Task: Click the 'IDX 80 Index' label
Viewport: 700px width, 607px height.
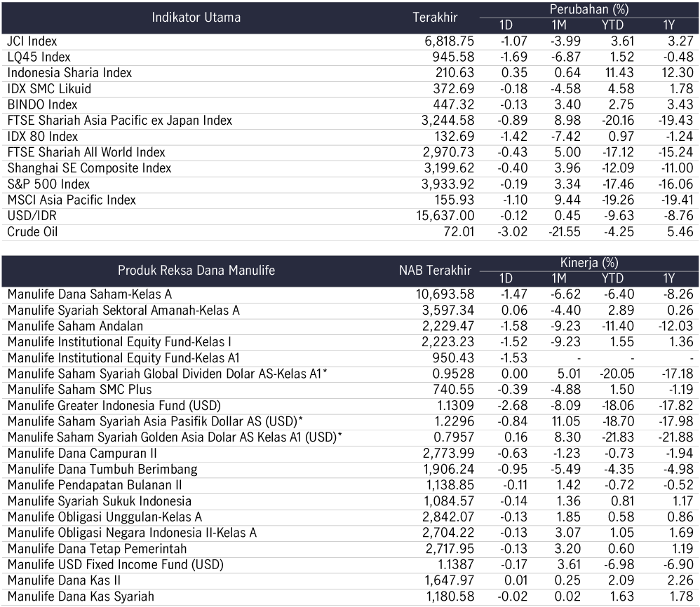Action: click(x=42, y=137)
